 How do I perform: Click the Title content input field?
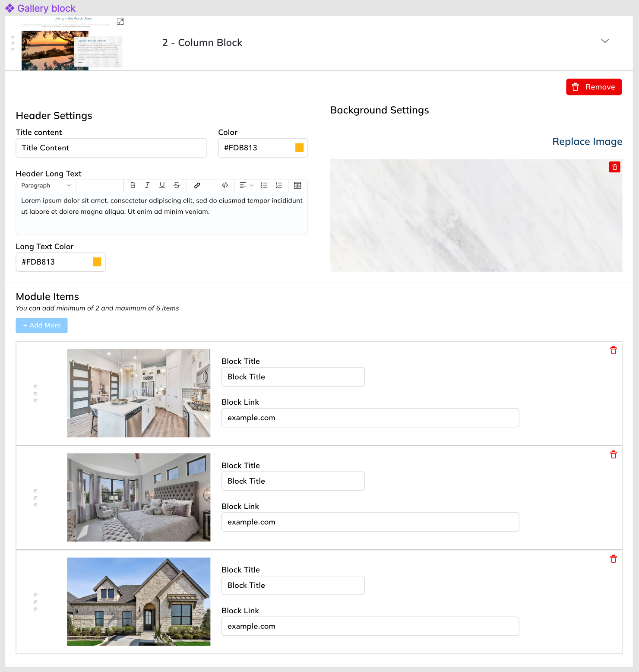pos(111,148)
